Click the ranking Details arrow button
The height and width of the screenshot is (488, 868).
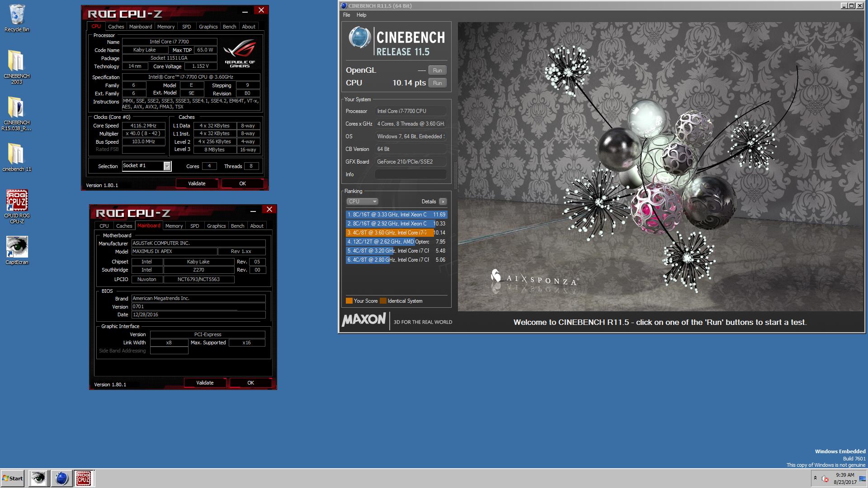(443, 202)
